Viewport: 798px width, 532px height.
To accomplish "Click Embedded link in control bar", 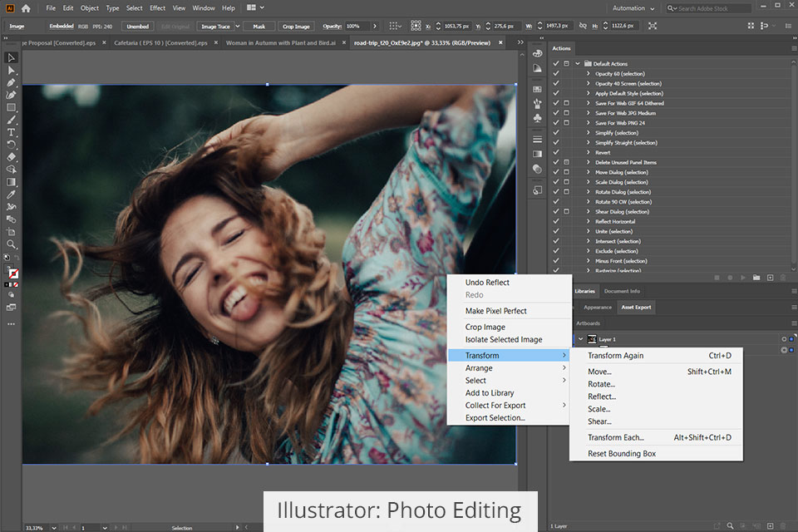I will click(62, 26).
